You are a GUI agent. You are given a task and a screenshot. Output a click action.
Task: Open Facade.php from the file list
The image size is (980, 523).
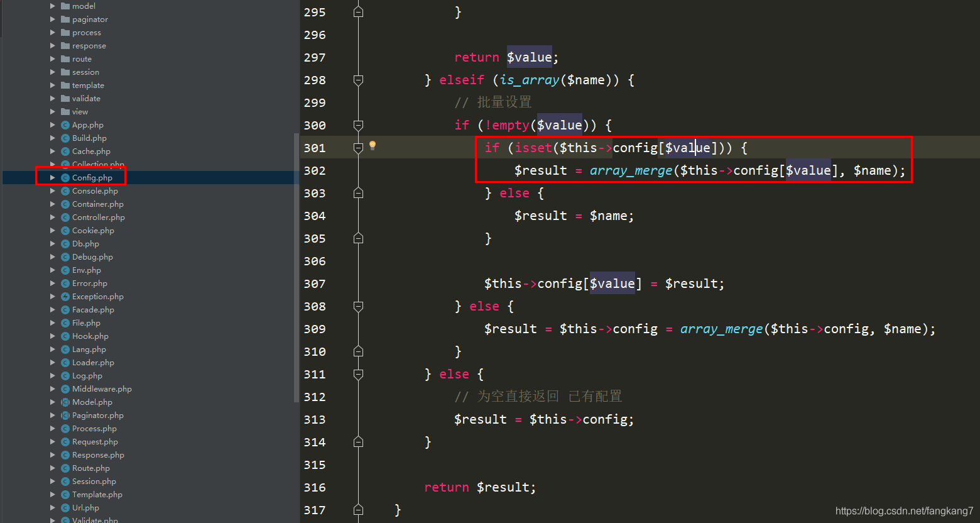point(93,310)
